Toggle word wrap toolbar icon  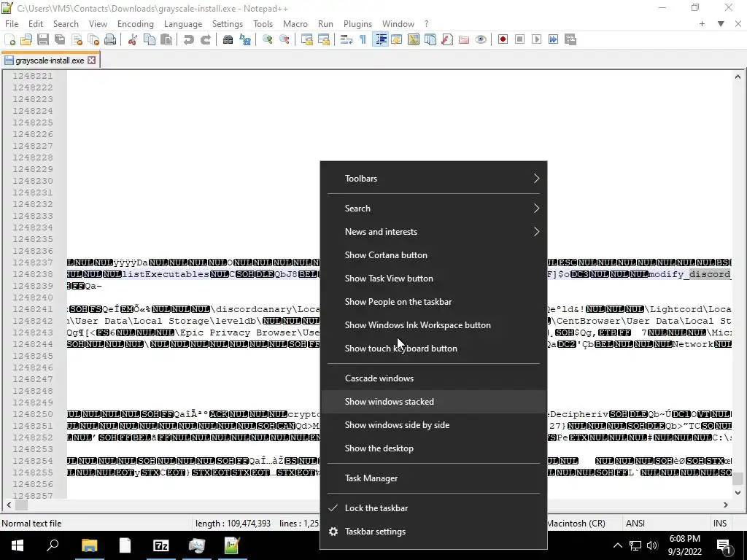click(x=347, y=39)
